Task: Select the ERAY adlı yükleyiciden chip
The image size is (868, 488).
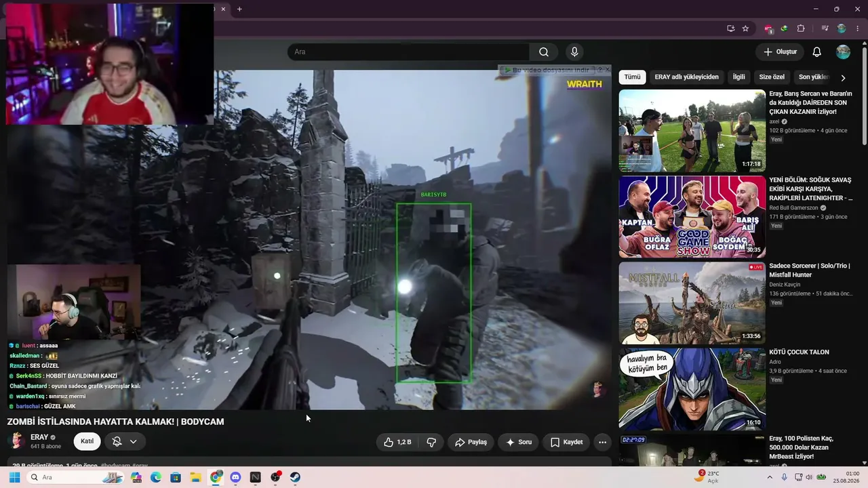Action: [686, 77]
